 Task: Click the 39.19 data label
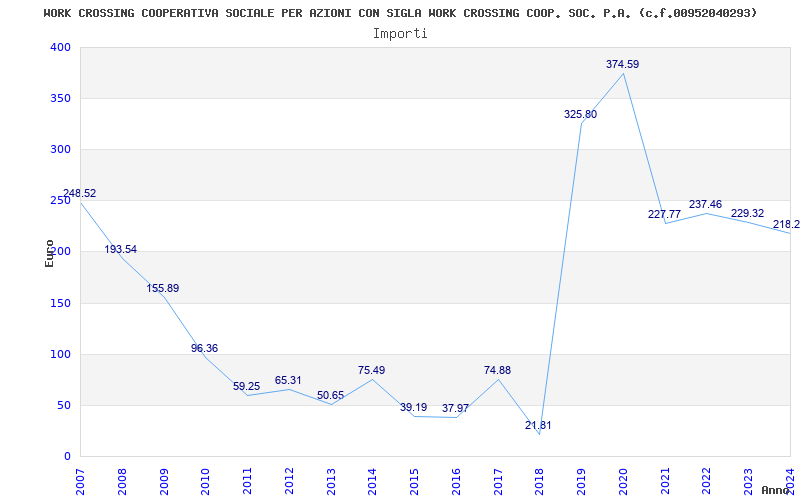pos(413,407)
